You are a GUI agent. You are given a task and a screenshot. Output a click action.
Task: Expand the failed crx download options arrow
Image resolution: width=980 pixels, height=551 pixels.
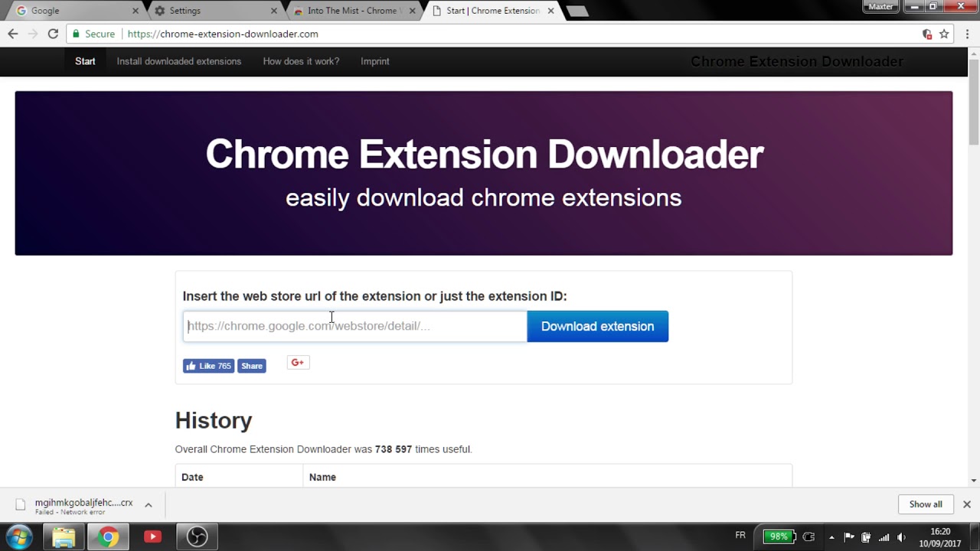[149, 504]
